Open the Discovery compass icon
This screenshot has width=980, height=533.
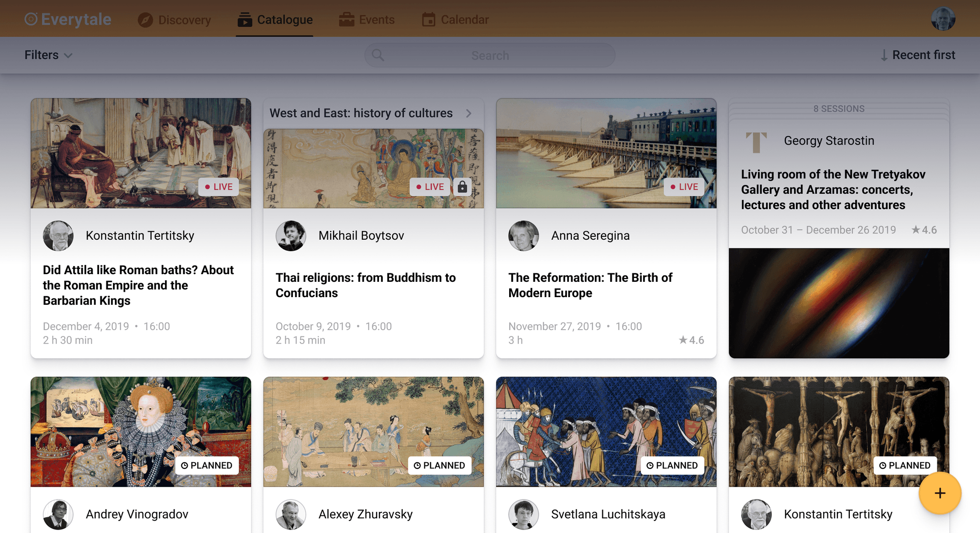pyautogui.click(x=145, y=20)
